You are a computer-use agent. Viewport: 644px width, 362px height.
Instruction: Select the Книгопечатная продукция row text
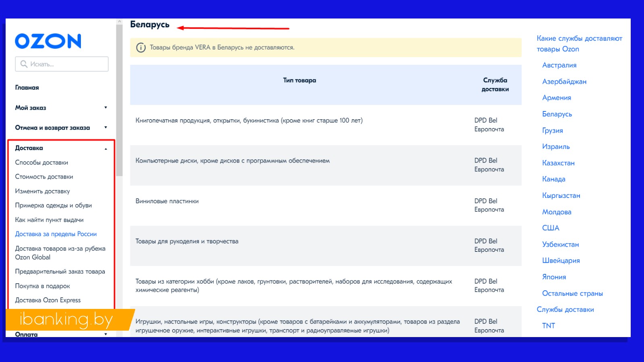[249, 120]
